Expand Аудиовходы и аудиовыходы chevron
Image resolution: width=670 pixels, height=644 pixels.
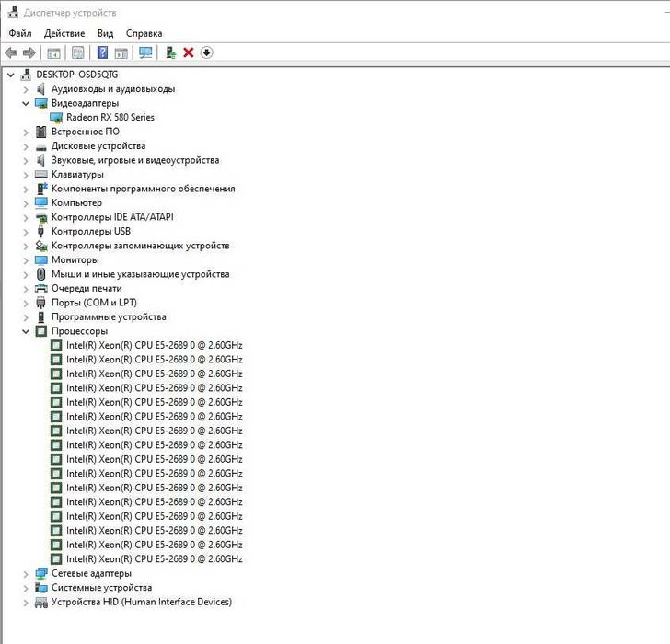[26, 89]
